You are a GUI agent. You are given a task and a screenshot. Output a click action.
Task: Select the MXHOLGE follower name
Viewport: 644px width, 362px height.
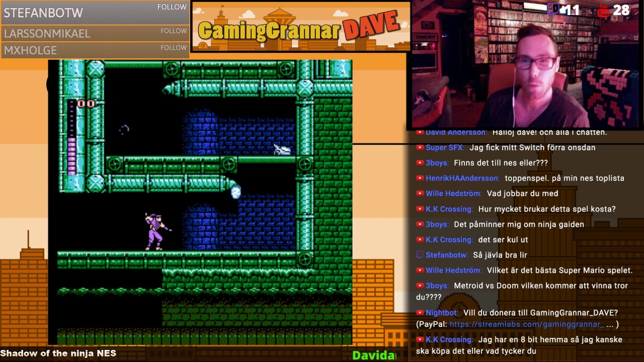[30, 50]
